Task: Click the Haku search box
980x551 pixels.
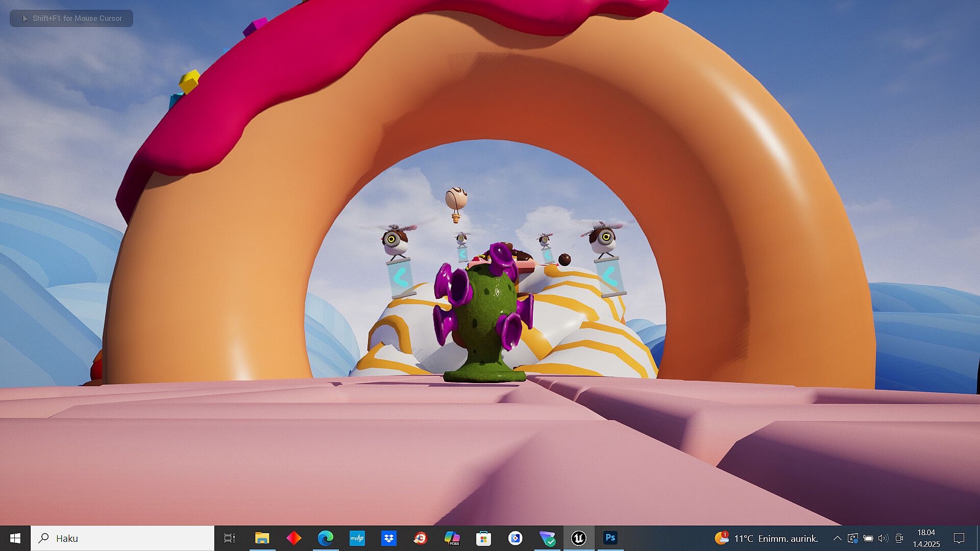Action: (122, 538)
